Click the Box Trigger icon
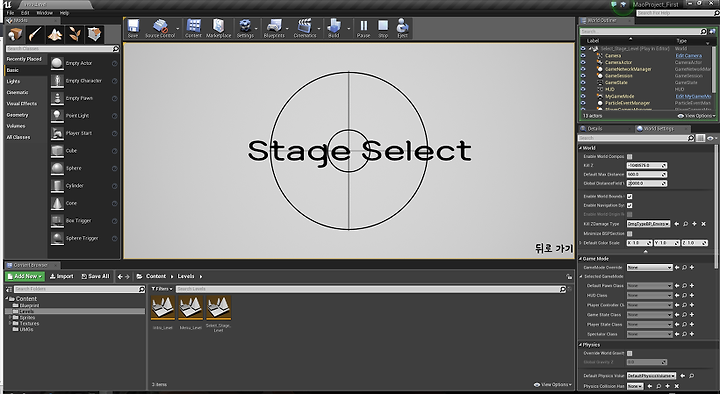This screenshot has height=394, width=720. pos(57,221)
